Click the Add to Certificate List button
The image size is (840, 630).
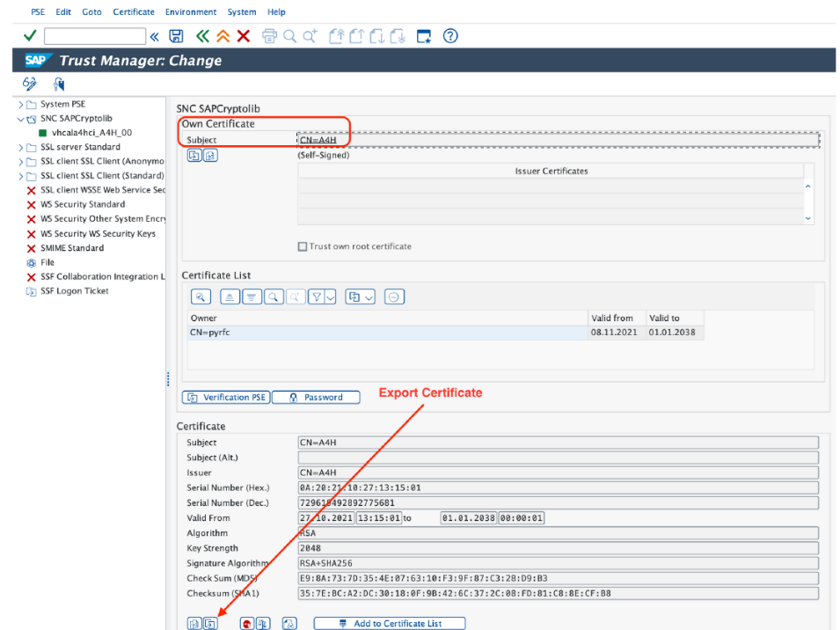click(x=389, y=624)
